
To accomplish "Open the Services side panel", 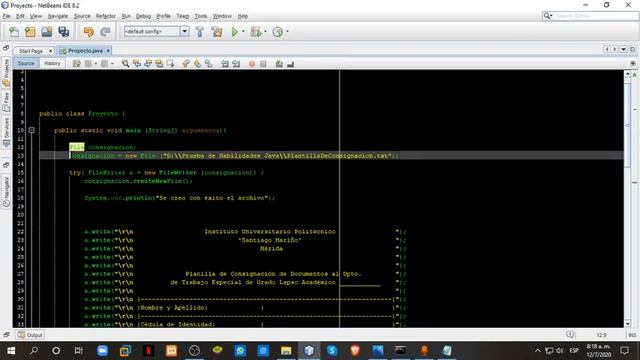I will (x=6, y=132).
